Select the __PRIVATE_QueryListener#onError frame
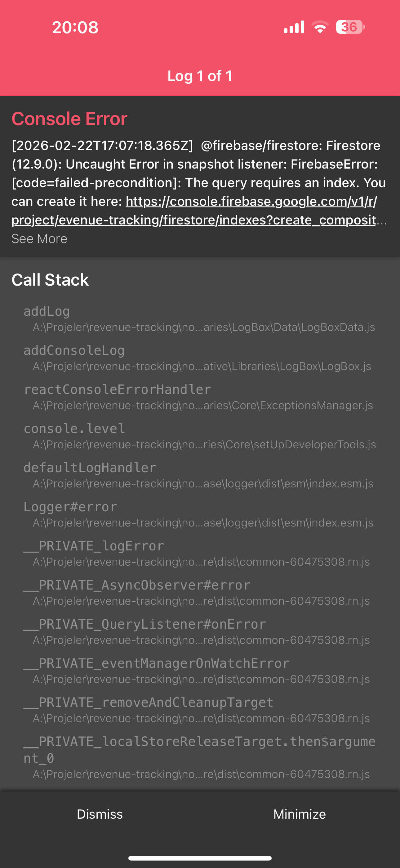 coord(200,631)
